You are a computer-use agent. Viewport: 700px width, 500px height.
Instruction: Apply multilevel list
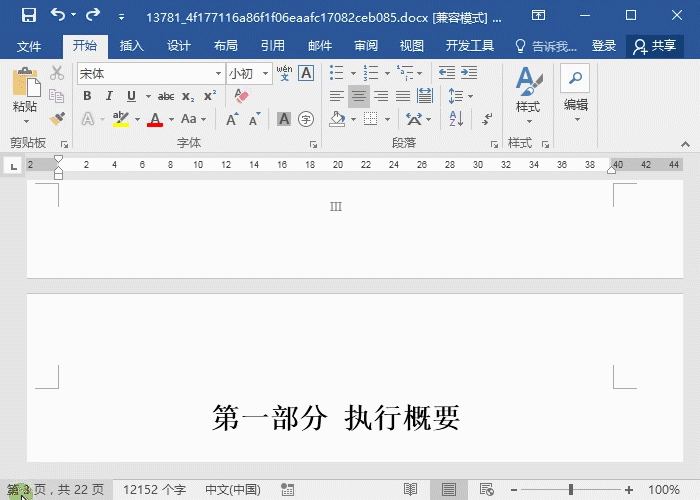tap(405, 73)
